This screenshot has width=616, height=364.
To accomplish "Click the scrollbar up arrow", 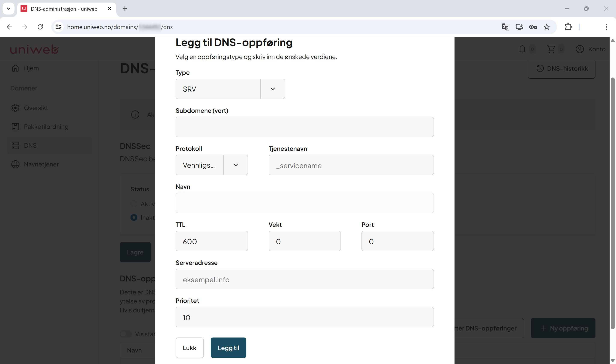I will [x=613, y=41].
